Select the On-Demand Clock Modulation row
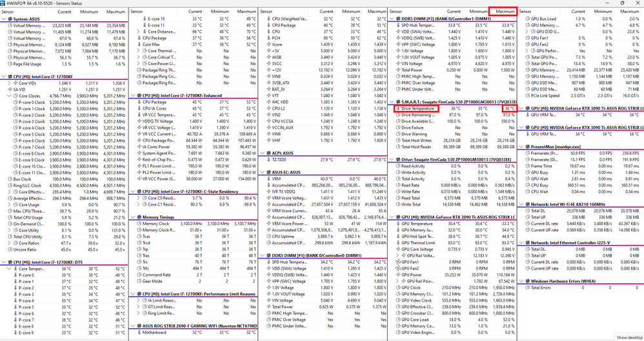 click(x=65, y=224)
